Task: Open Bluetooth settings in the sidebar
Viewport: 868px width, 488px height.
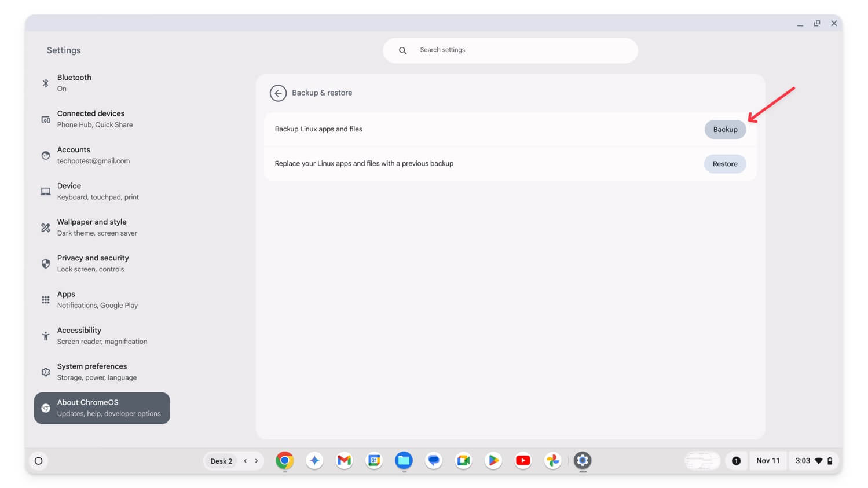Action: 102,83
